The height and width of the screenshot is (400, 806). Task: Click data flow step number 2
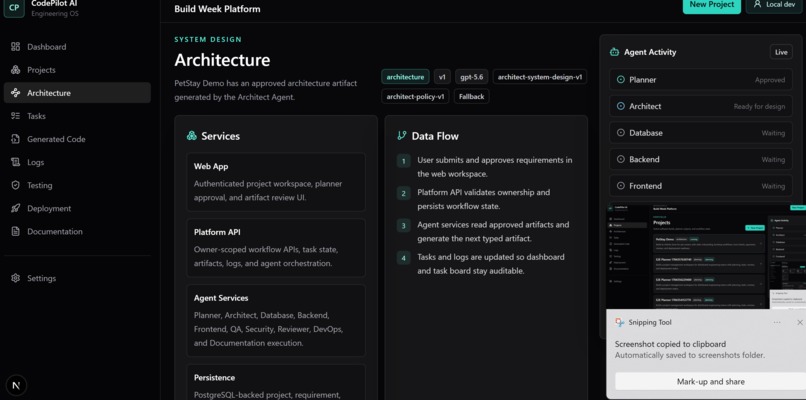pyautogui.click(x=404, y=193)
